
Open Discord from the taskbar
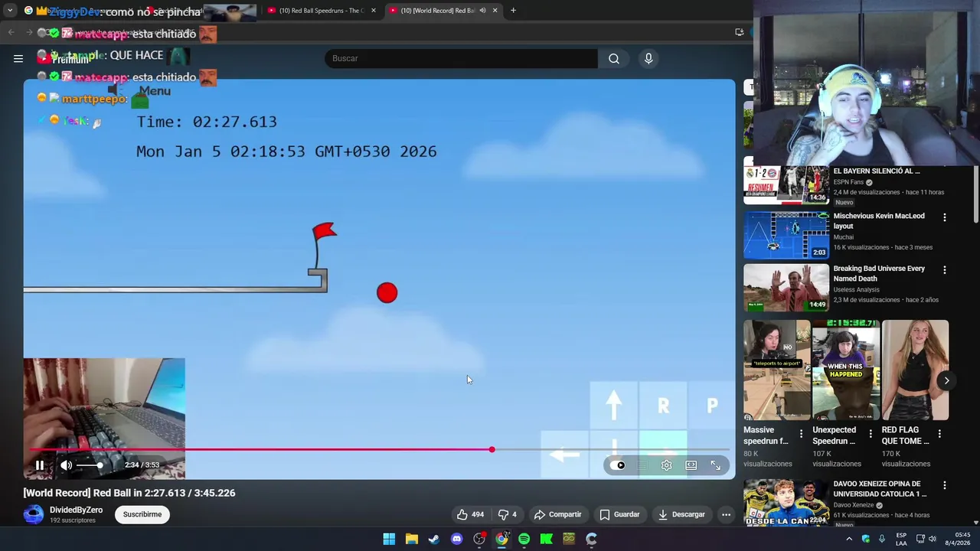457,539
